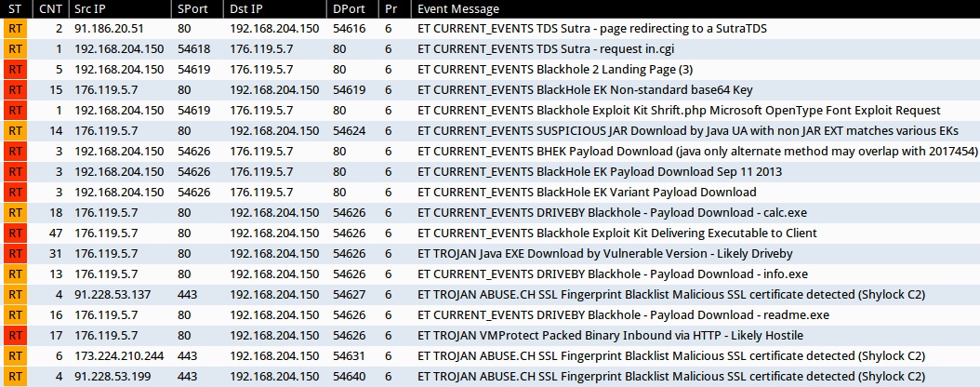Select the readme.exe Payload Download event
Viewport: 980px width, 387px height.
point(624,315)
